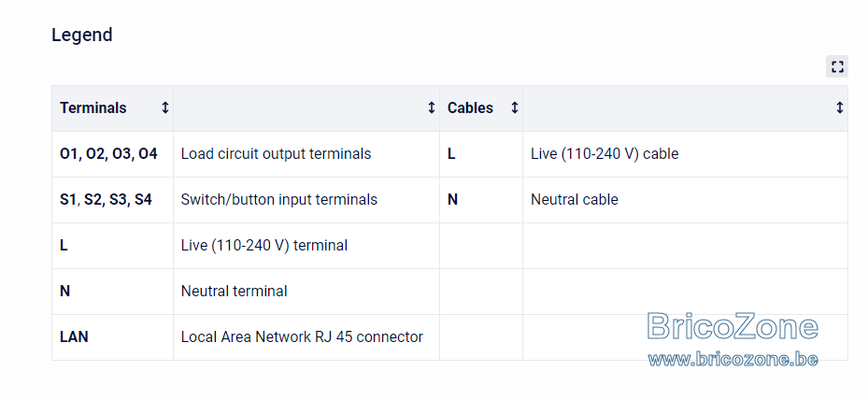Viewport: 868px width, 400px height.
Task: Sort by the Cables column arrow
Action: tap(514, 107)
